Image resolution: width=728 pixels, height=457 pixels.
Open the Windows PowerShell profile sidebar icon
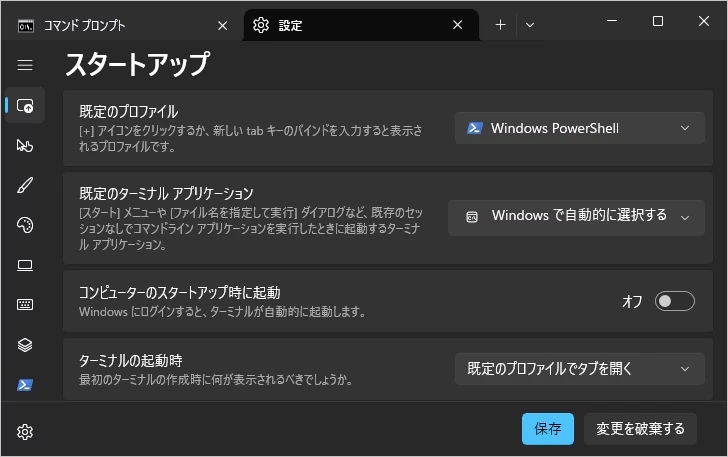coord(25,385)
